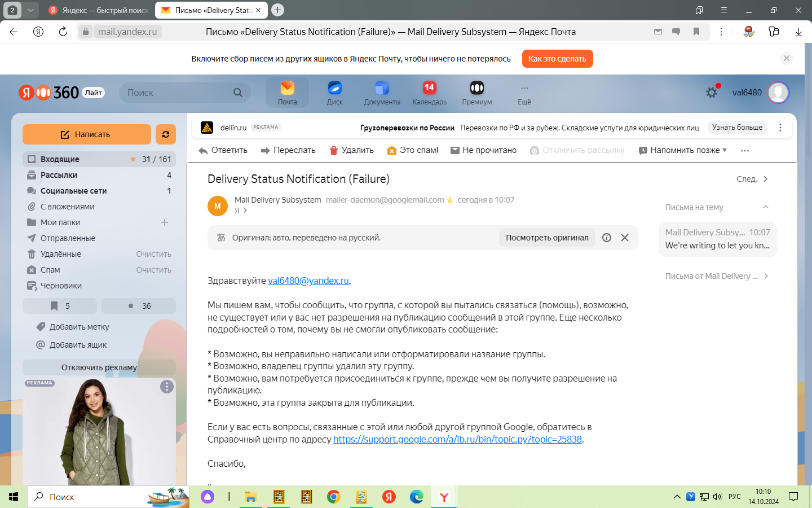Forward the letter with Переслать
Viewport: 812px width, 508px height.
tap(288, 150)
